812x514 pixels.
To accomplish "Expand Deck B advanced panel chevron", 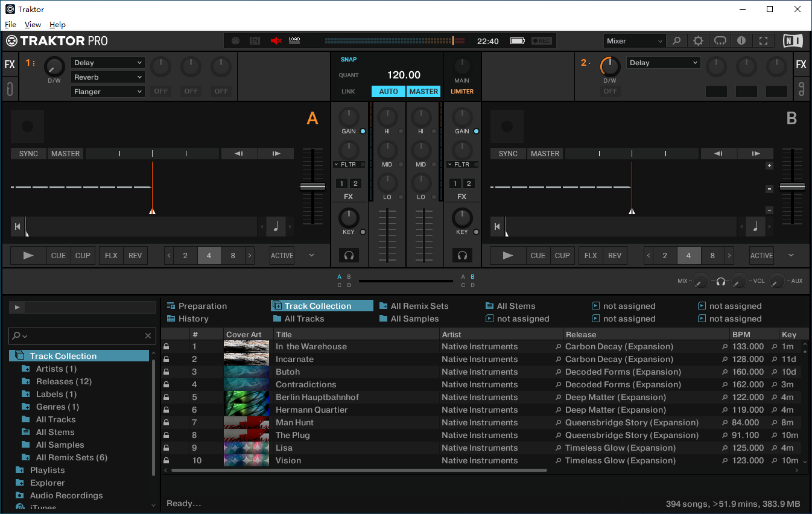I will pos(791,256).
